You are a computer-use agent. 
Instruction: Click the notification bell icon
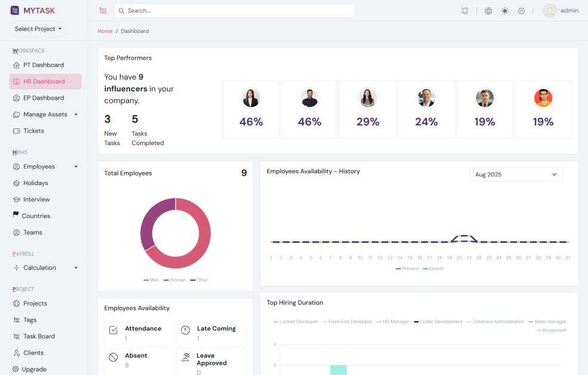(465, 11)
